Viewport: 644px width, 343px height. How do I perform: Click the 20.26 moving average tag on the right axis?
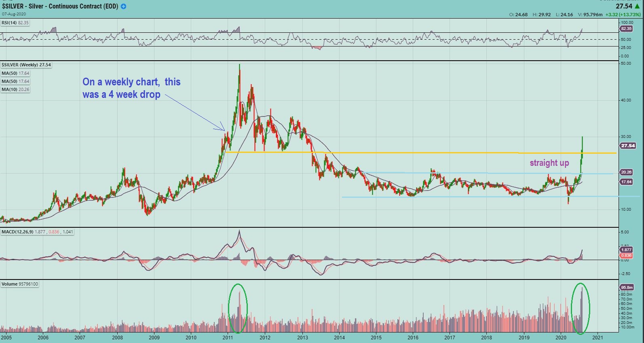(626, 172)
